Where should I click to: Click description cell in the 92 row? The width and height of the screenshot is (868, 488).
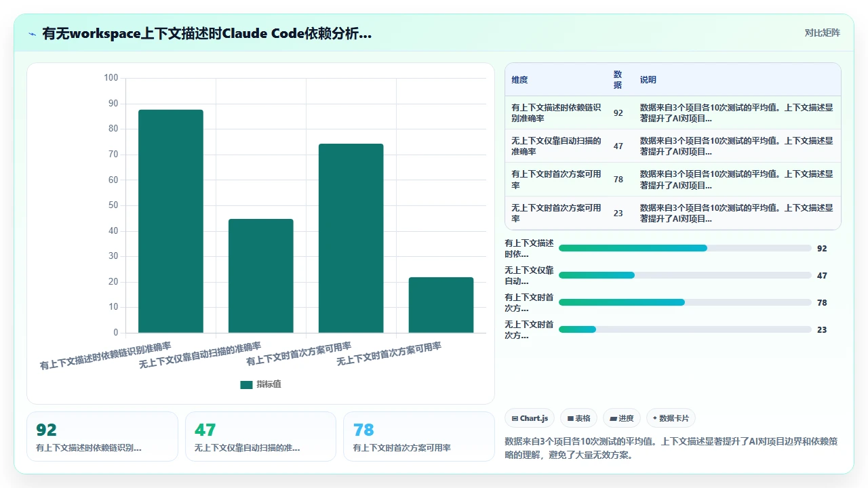(736, 113)
